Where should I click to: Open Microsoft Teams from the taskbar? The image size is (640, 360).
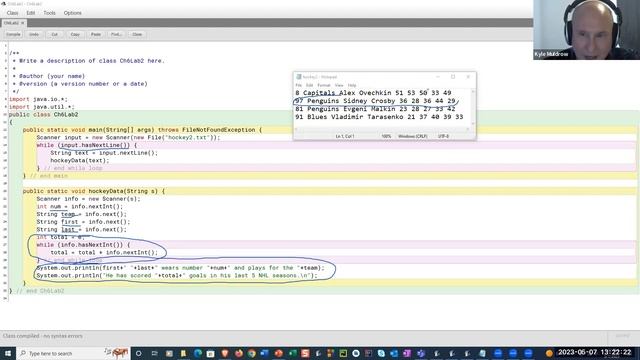[x=421, y=353]
